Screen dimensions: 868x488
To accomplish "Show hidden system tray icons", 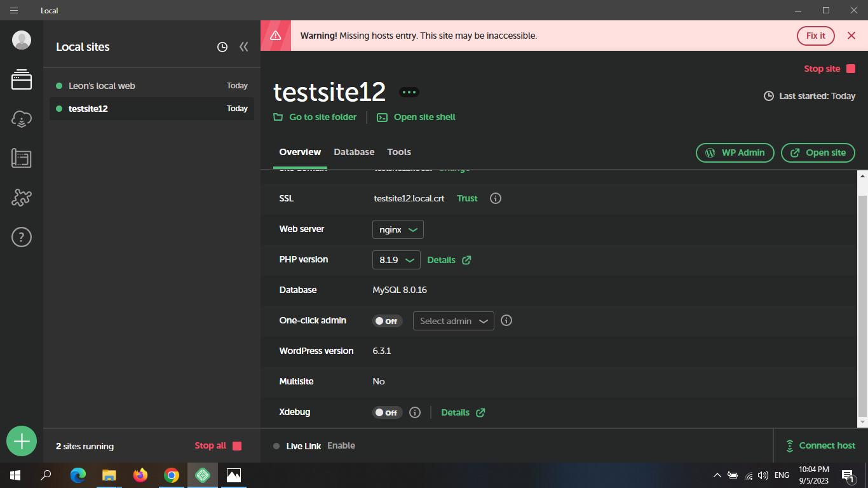I will click(717, 475).
